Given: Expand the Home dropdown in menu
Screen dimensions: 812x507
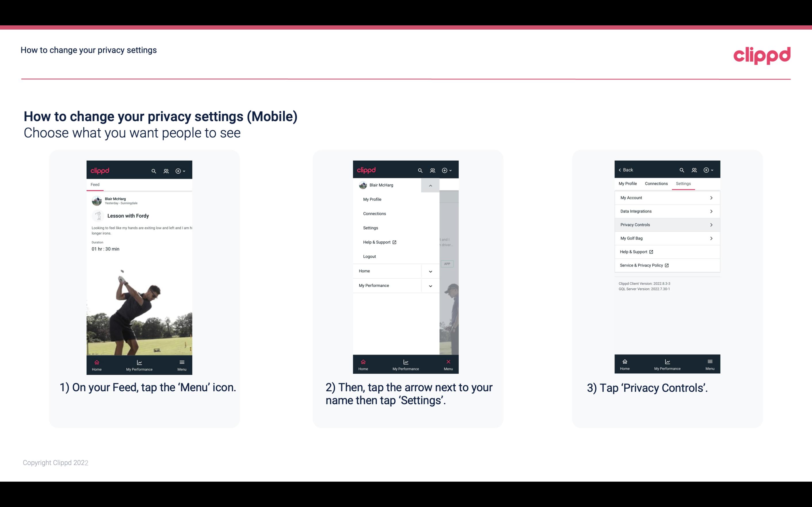Looking at the screenshot, I should 430,270.
